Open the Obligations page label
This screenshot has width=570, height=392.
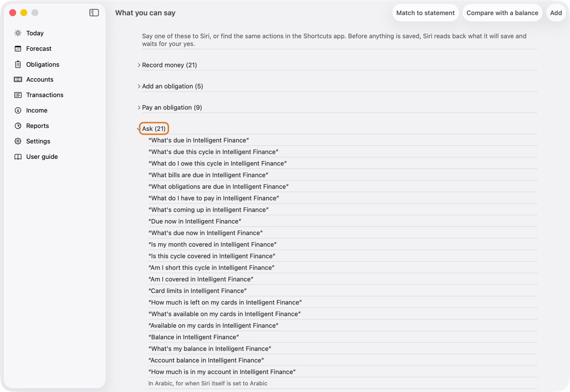[43, 64]
